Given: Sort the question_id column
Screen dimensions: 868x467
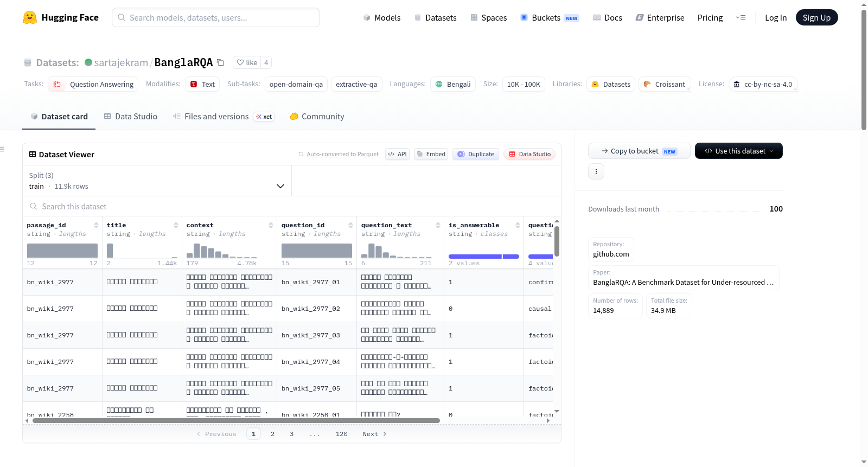Looking at the screenshot, I should [350, 225].
